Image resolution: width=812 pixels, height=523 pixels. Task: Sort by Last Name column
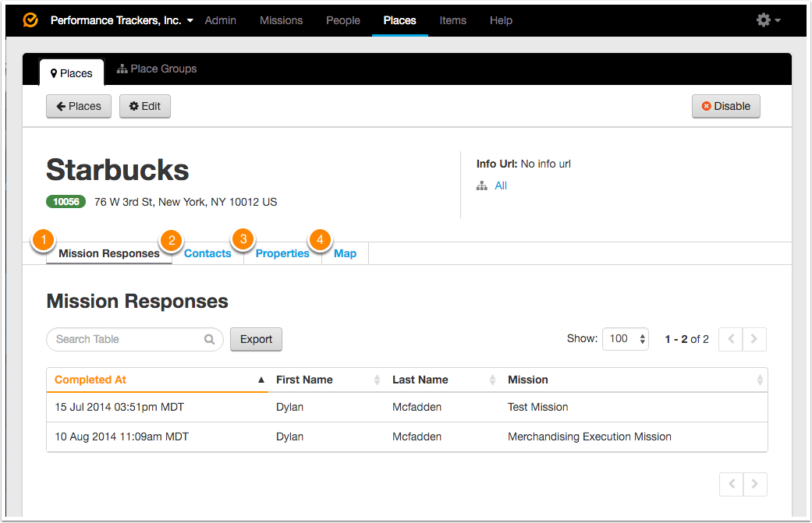point(442,380)
